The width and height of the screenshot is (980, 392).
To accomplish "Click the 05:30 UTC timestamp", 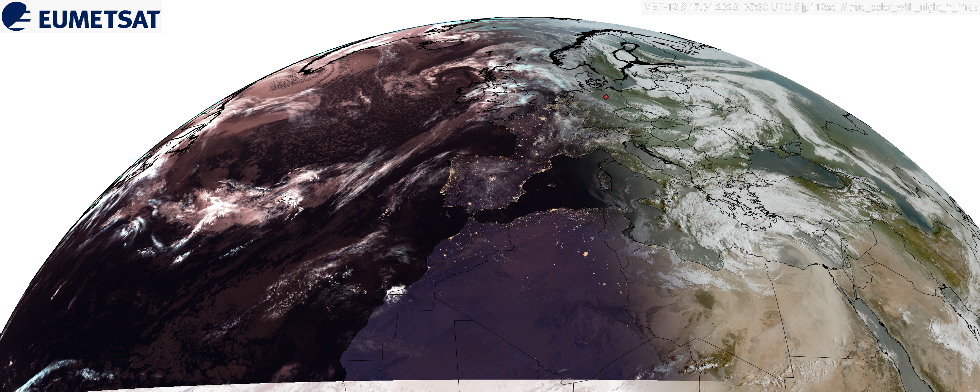I will (767, 7).
